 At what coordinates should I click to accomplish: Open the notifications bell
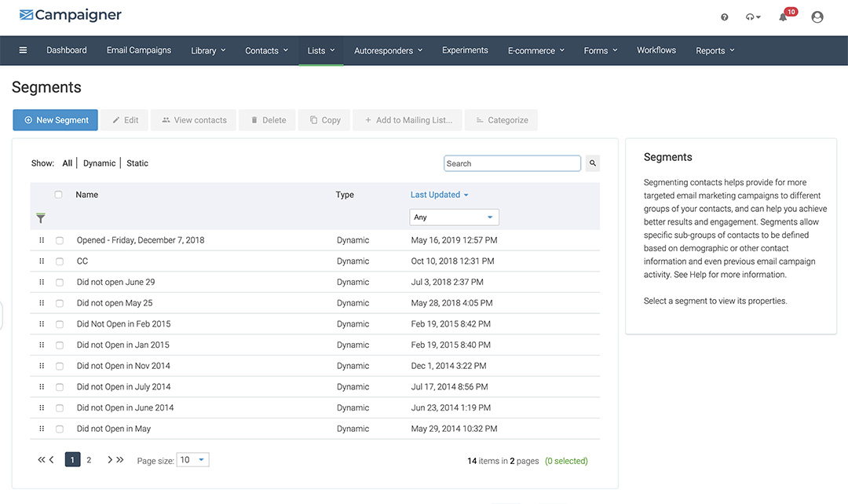pyautogui.click(x=783, y=17)
